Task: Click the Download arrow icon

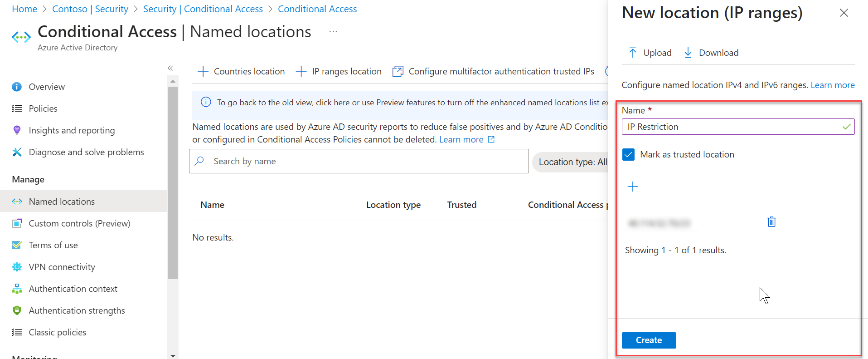Action: (x=688, y=53)
